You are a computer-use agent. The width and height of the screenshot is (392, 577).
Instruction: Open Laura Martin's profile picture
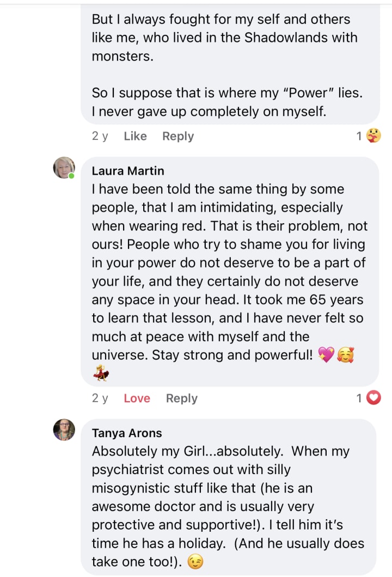click(x=64, y=168)
